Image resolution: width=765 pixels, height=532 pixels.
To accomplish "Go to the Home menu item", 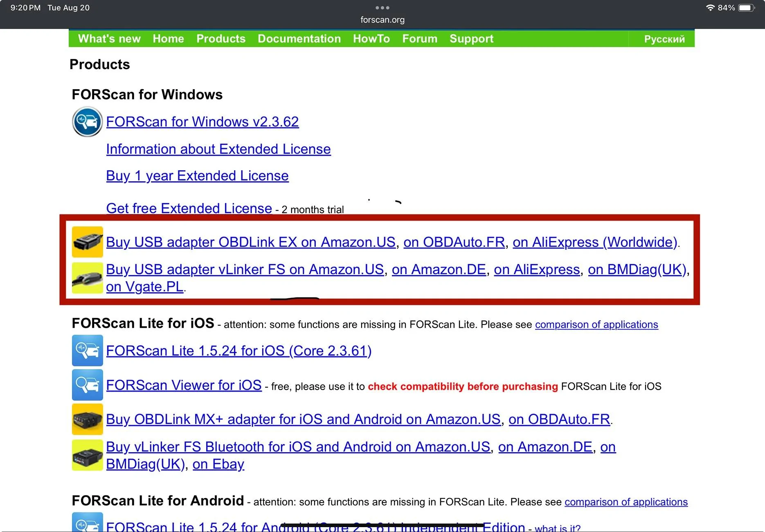I will [x=168, y=38].
